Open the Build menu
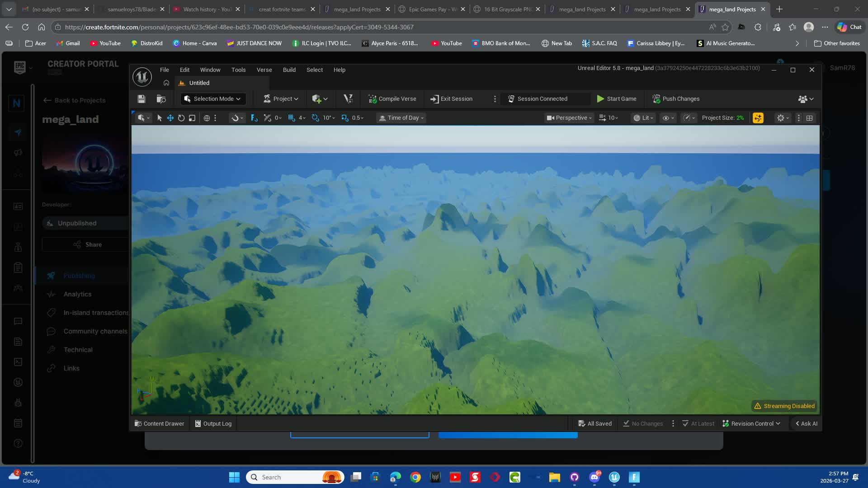868x488 pixels. [289, 70]
